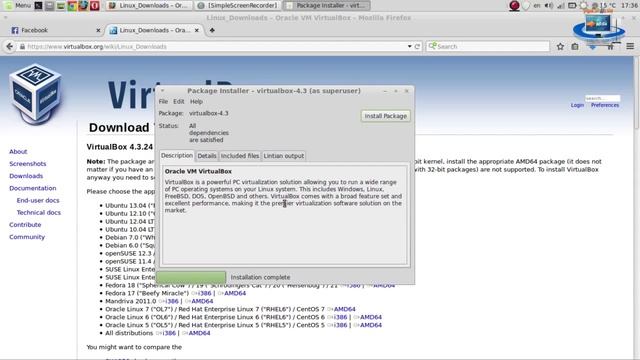This screenshot has height=360, width=640.
Task: Click the search engine magnifier icon
Action: point(432,46)
